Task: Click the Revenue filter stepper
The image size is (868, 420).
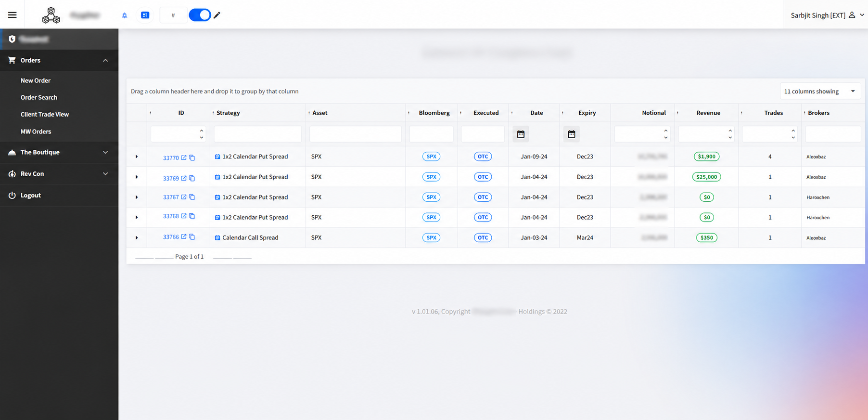Action: click(x=730, y=134)
